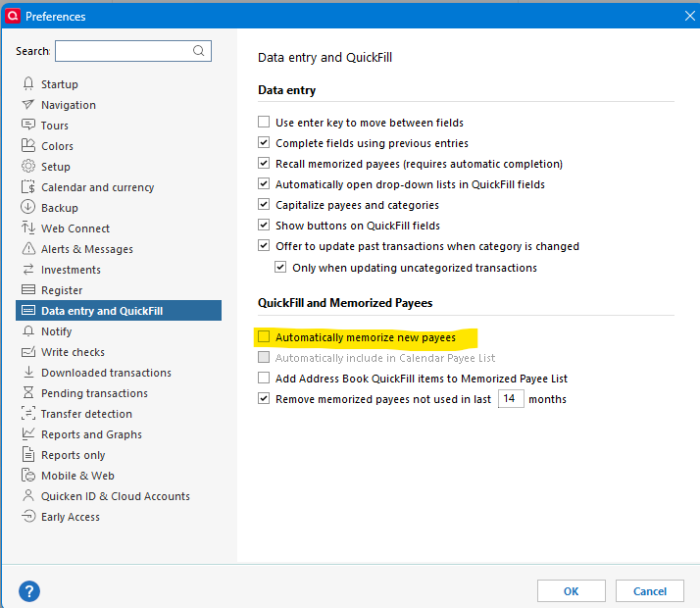Click the Early Access icon
This screenshot has height=608, width=700.
(x=28, y=516)
